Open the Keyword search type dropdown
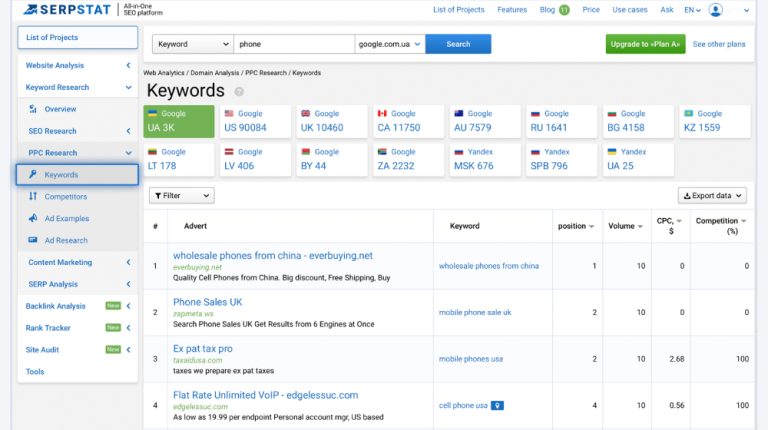This screenshot has height=430, width=768. tap(193, 44)
